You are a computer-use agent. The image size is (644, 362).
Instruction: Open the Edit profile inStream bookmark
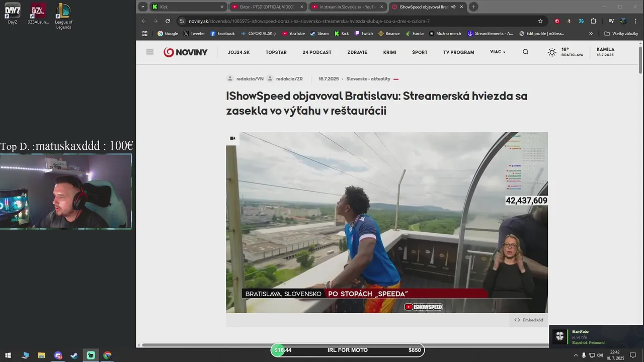[541, 34]
